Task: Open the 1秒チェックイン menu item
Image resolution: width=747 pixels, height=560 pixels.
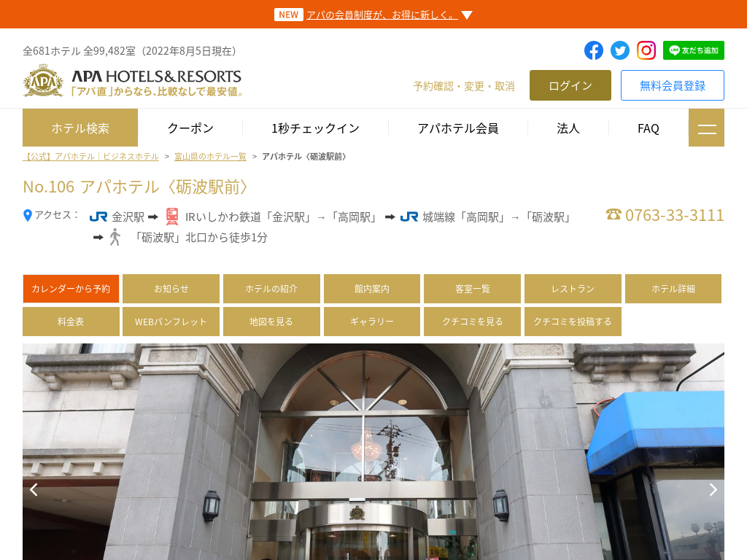Action: click(315, 128)
